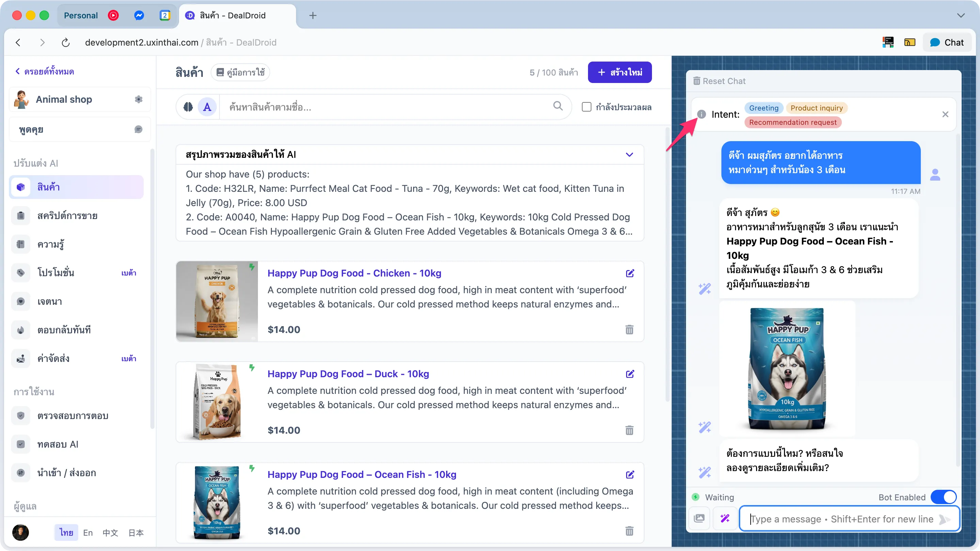Select the brain-shaped AI search icon
Image resolution: width=980 pixels, height=551 pixels.
pyautogui.click(x=187, y=107)
